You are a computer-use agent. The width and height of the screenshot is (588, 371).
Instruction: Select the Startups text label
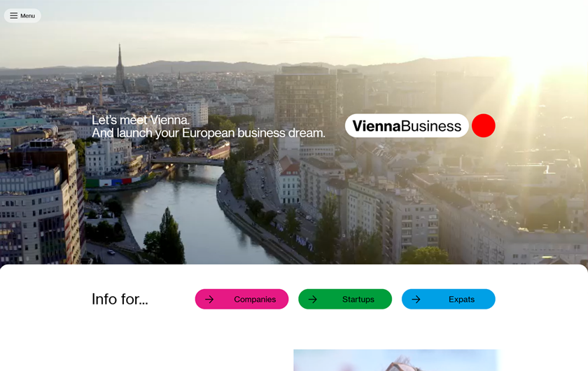click(x=358, y=300)
